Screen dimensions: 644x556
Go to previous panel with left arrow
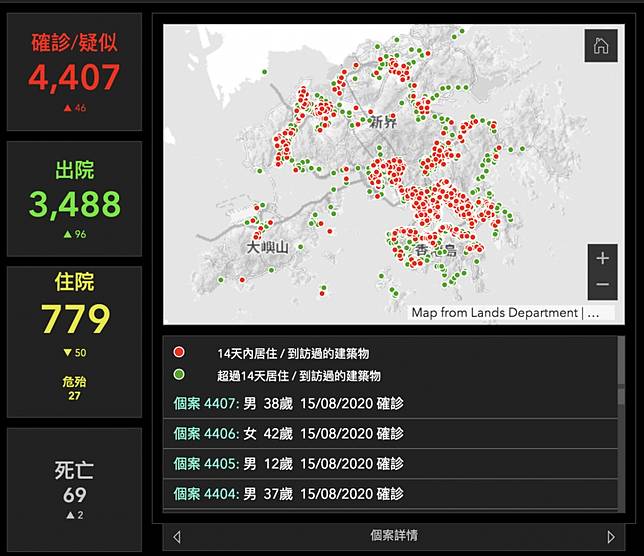point(177,537)
